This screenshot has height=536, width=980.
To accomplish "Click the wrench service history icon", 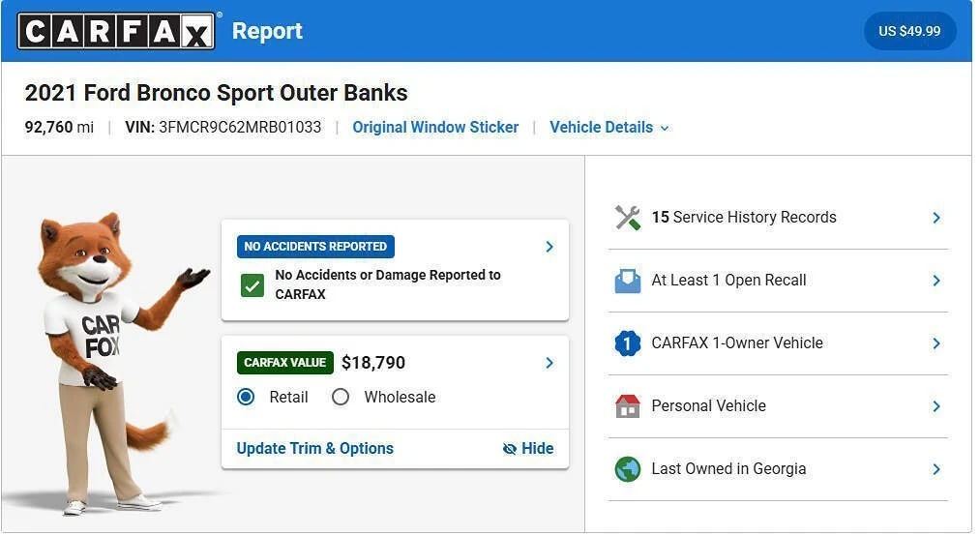I will 628,218.
